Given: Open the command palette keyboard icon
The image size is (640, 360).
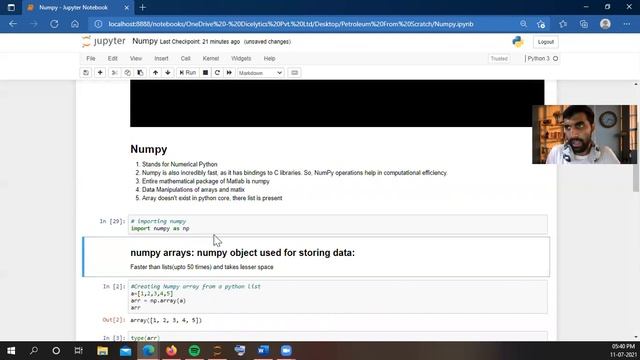Looking at the screenshot, I should coord(294,73).
